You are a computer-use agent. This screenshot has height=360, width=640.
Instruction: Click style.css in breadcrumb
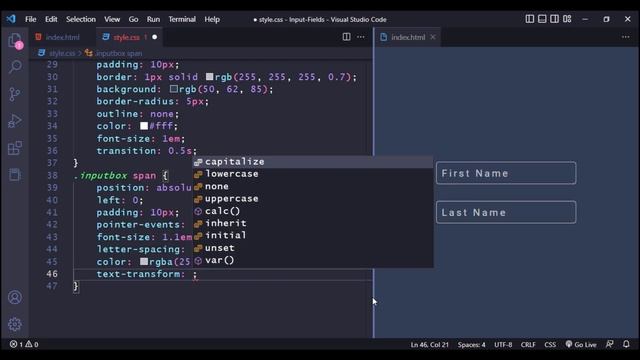click(x=62, y=53)
